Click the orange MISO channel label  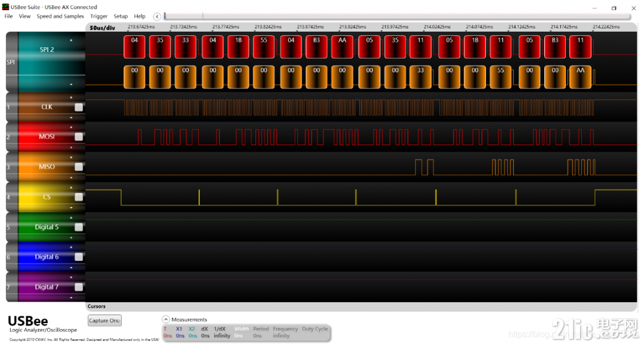(47, 167)
